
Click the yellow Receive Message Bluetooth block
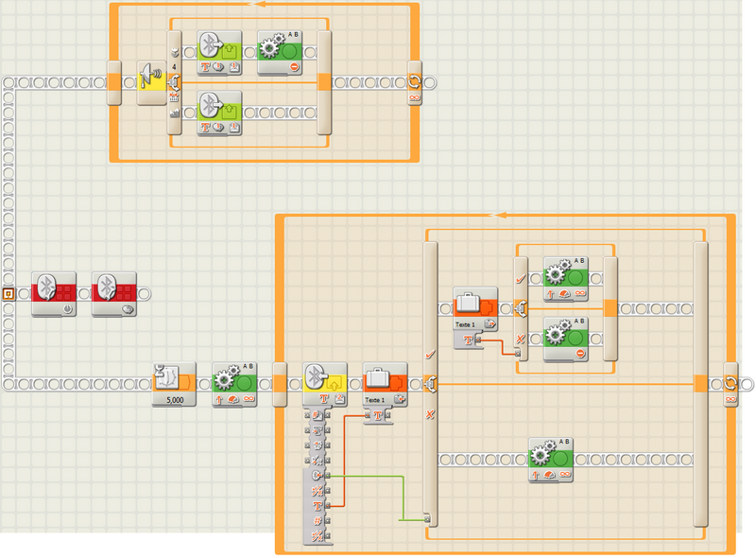coord(324,382)
